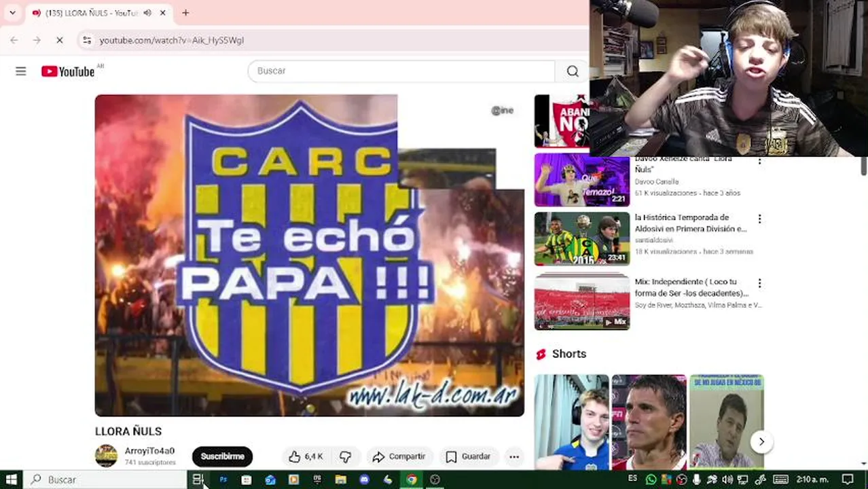
Task: Open the ArroyiTo4a0 channel avatar
Action: point(106,456)
